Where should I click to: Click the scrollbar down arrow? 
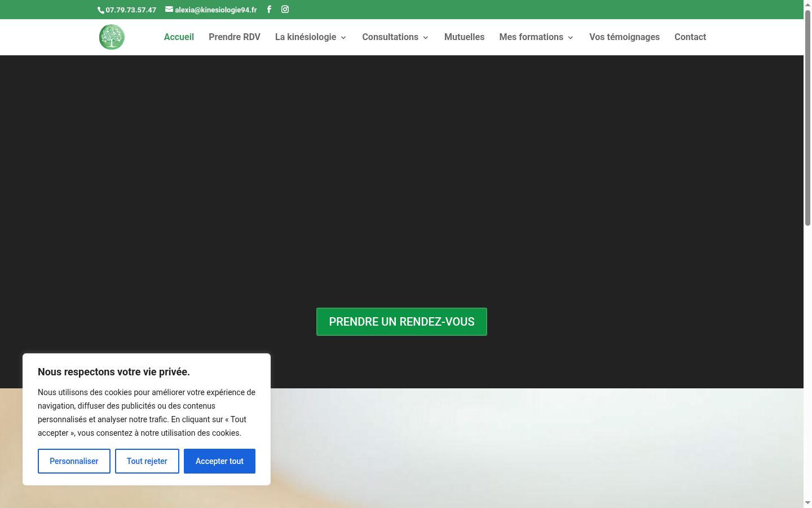807,502
